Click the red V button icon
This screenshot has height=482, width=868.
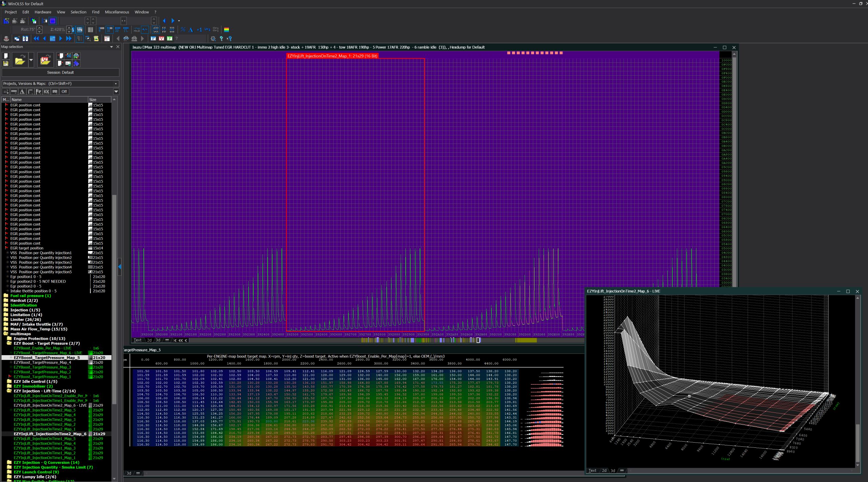pos(161,39)
